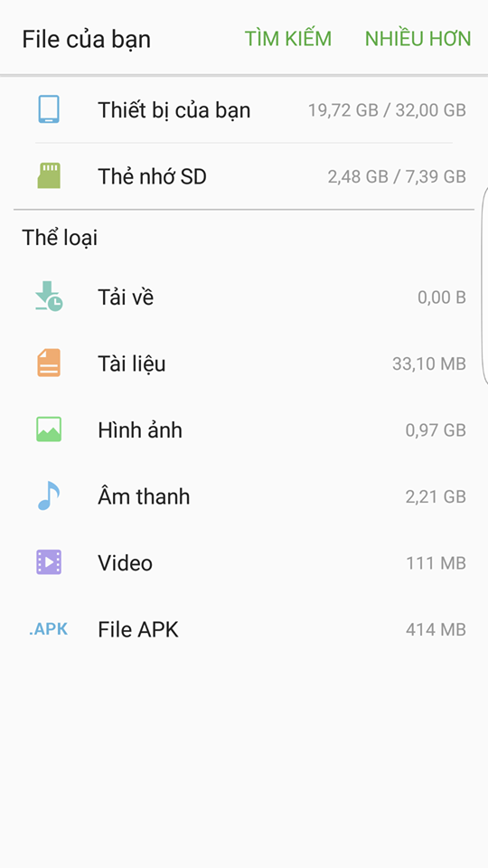Tap the 19,72 GB / 32,00 GB usage text

tap(387, 110)
